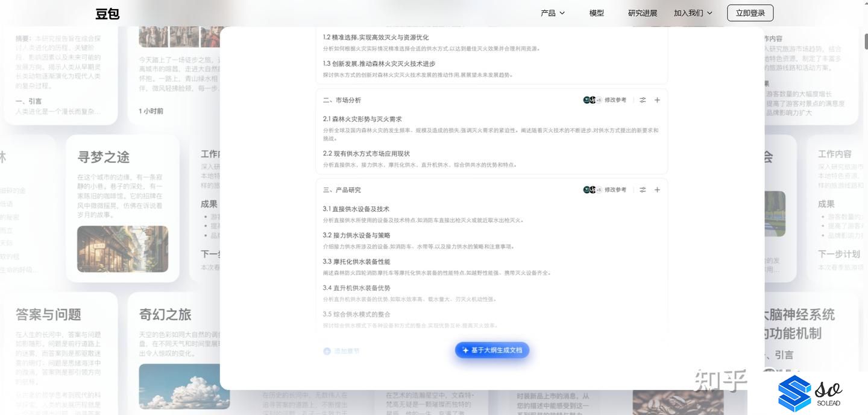Open the 产品 dropdown menu
This screenshot has height=415, width=868.
click(x=553, y=13)
